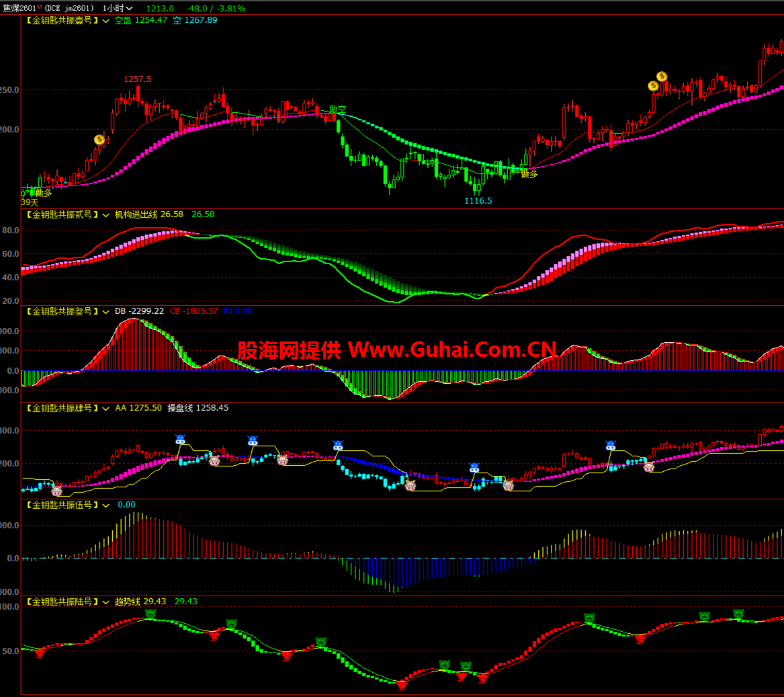Click the Www.Guhai.Com.CN watermark text

[452, 350]
